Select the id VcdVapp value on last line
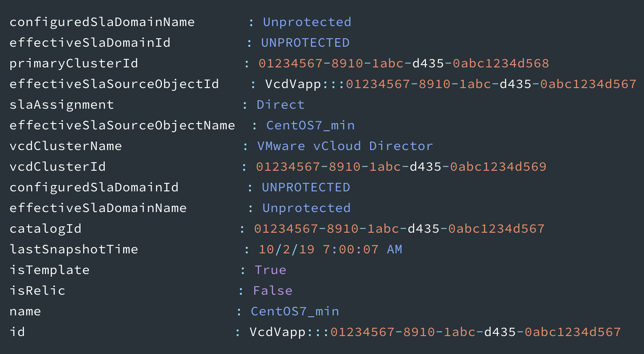The height and width of the screenshot is (354, 644). [x=435, y=332]
